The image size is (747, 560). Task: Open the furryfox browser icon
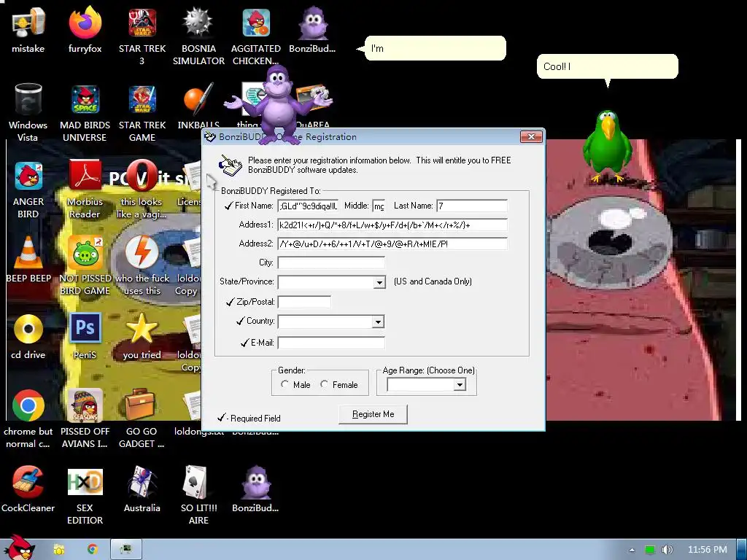[x=85, y=24]
